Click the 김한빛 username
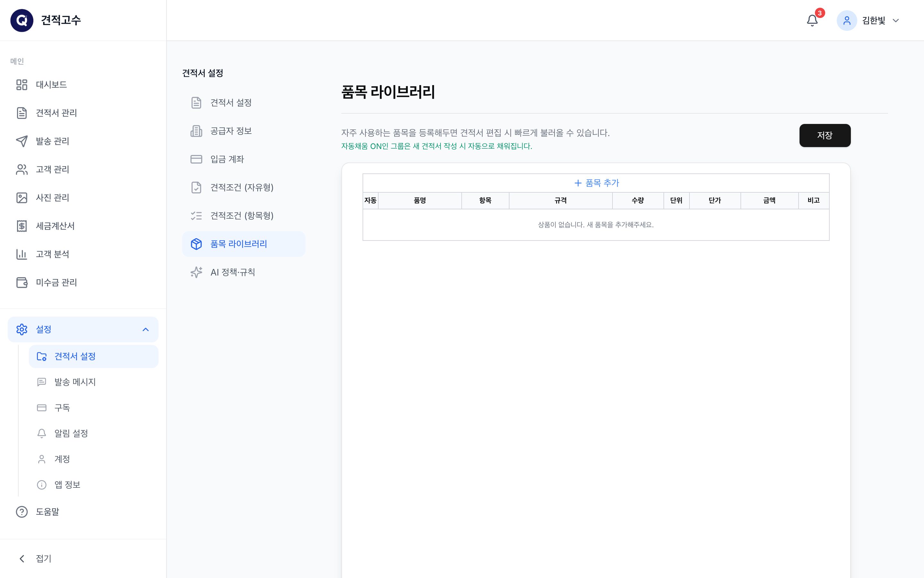Image resolution: width=924 pixels, height=578 pixels. (874, 20)
